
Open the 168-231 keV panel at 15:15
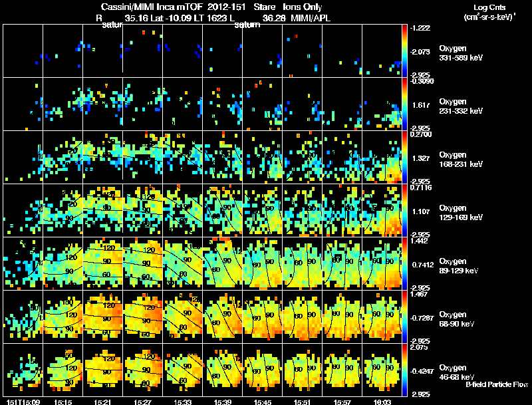click(x=63, y=157)
